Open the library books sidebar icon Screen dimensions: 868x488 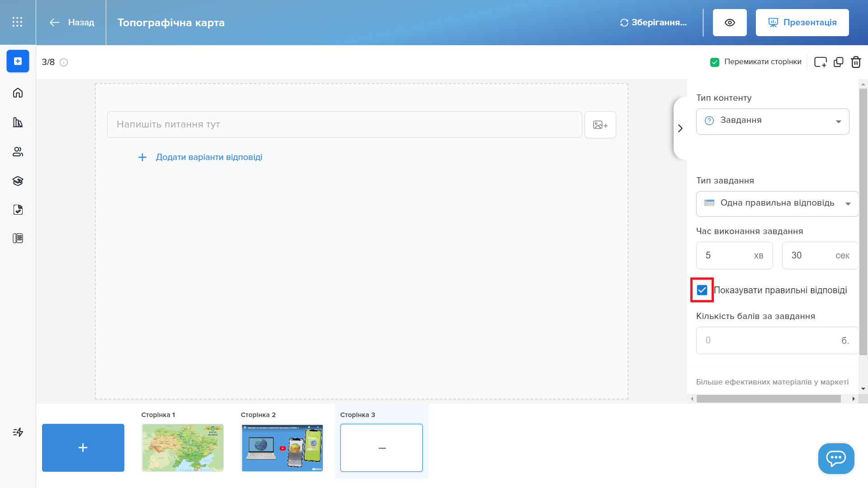pyautogui.click(x=18, y=122)
